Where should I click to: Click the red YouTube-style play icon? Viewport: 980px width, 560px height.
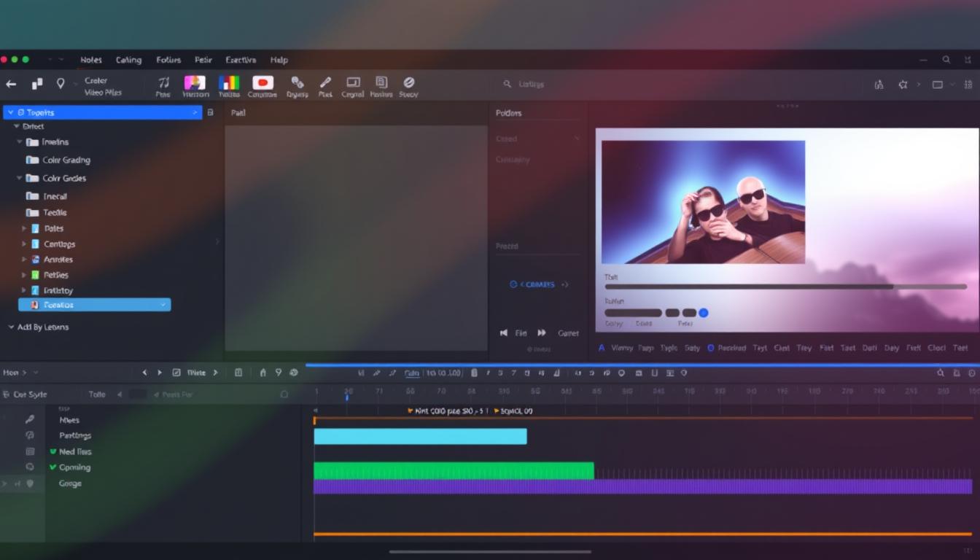point(262,82)
